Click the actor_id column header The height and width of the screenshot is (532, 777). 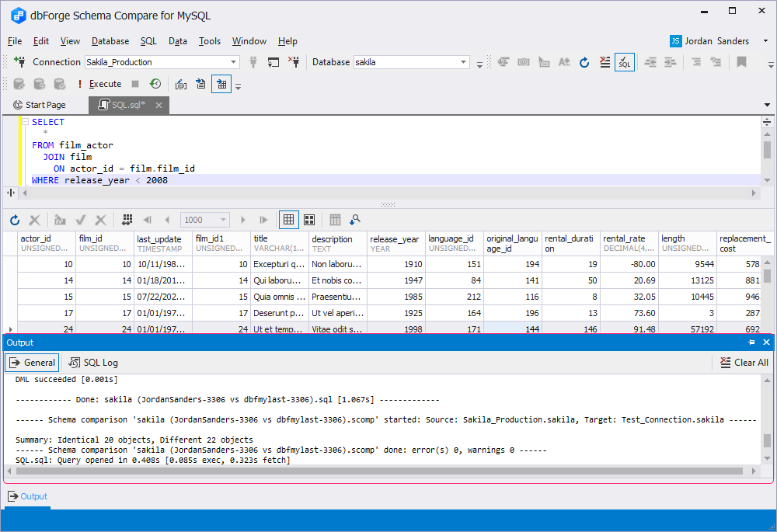(47, 243)
